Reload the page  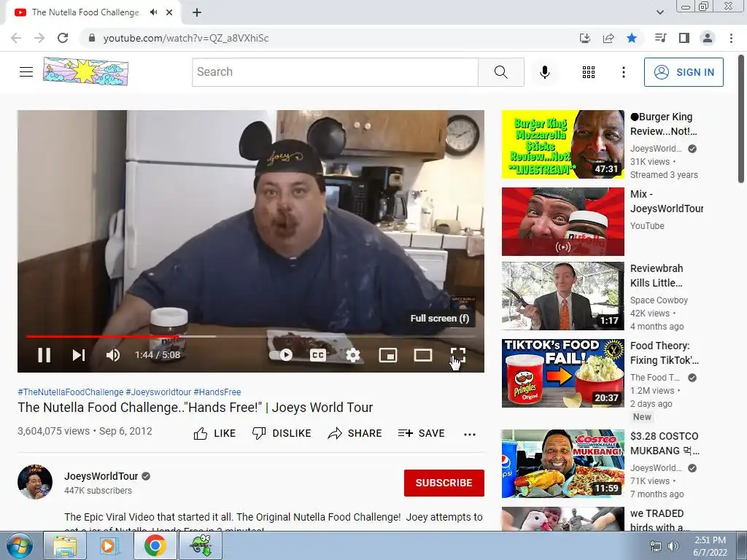[63, 38]
